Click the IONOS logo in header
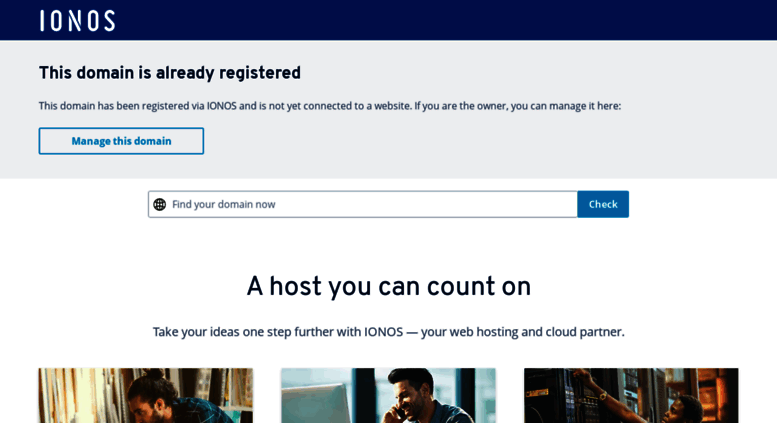 (x=77, y=20)
